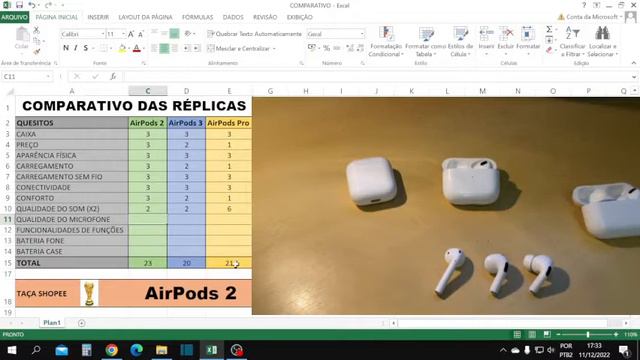Expand the formula bar chevron
This screenshot has width=640, height=360.
pyautogui.click(x=634, y=76)
